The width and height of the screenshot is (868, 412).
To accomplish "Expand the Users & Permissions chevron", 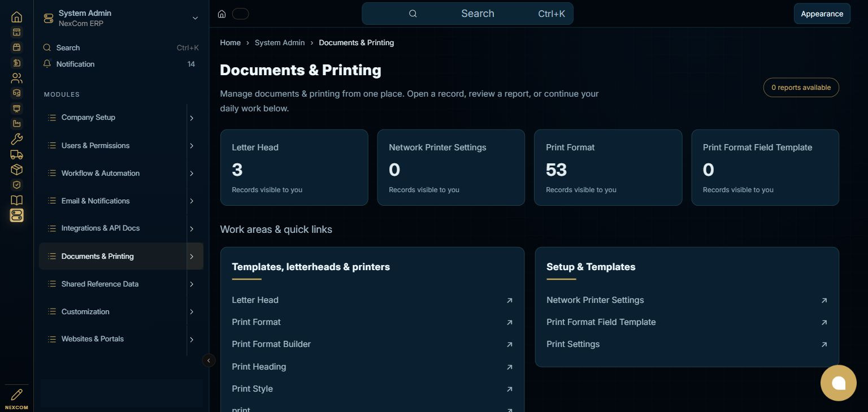I will tap(192, 146).
